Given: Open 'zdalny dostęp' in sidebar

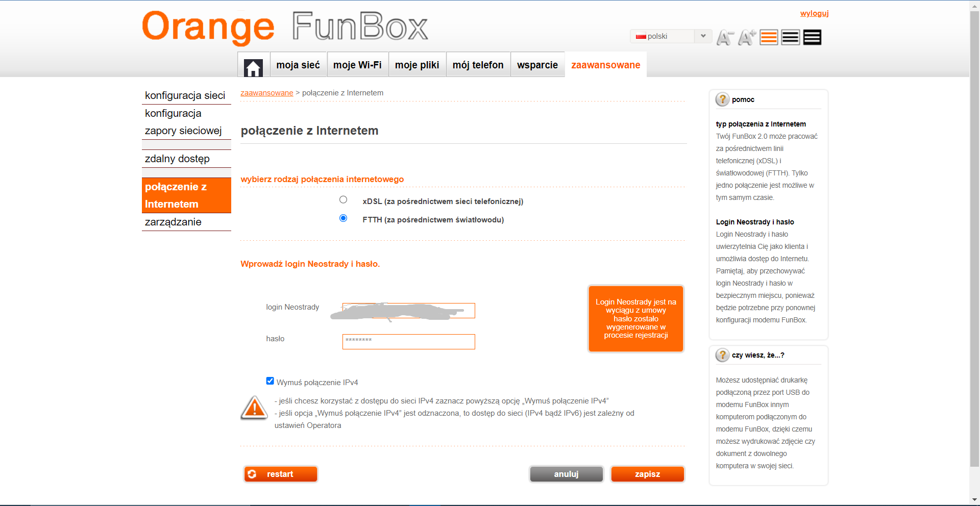Looking at the screenshot, I should pyautogui.click(x=186, y=159).
